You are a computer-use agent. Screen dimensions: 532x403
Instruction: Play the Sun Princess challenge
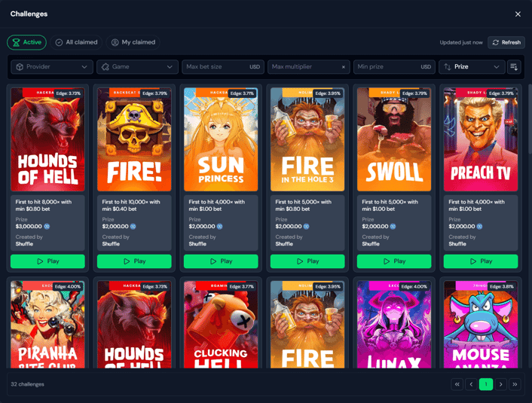(x=221, y=261)
